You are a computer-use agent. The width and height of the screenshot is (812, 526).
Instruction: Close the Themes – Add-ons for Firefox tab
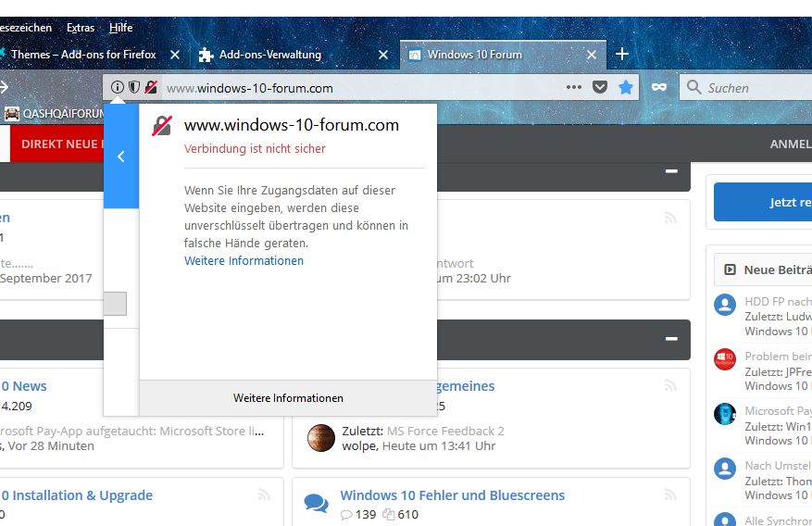point(175,55)
